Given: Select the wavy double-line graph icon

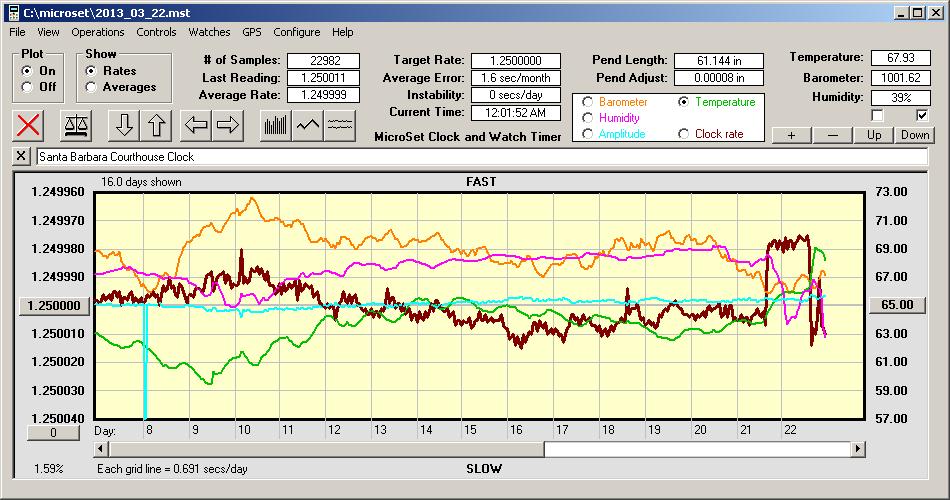Looking at the screenshot, I should pos(340,125).
